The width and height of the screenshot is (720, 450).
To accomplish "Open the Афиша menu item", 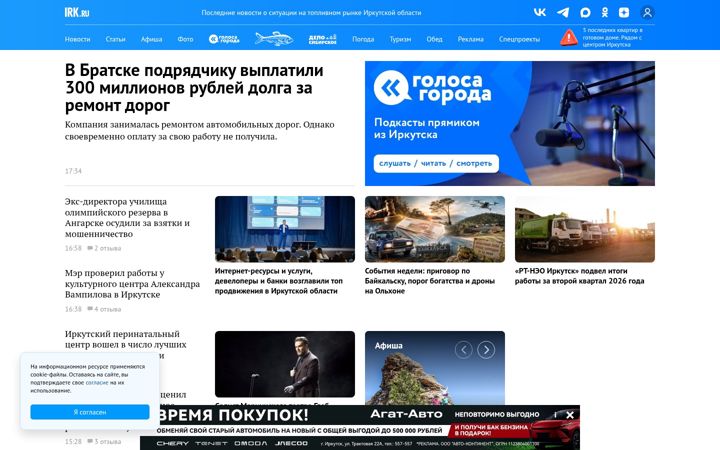I will tap(152, 39).
